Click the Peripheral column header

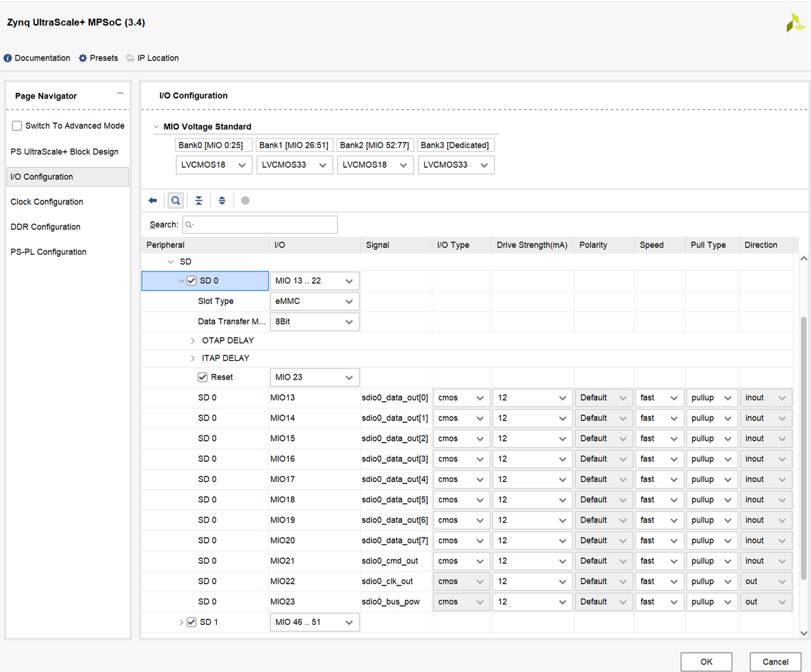[x=205, y=245]
